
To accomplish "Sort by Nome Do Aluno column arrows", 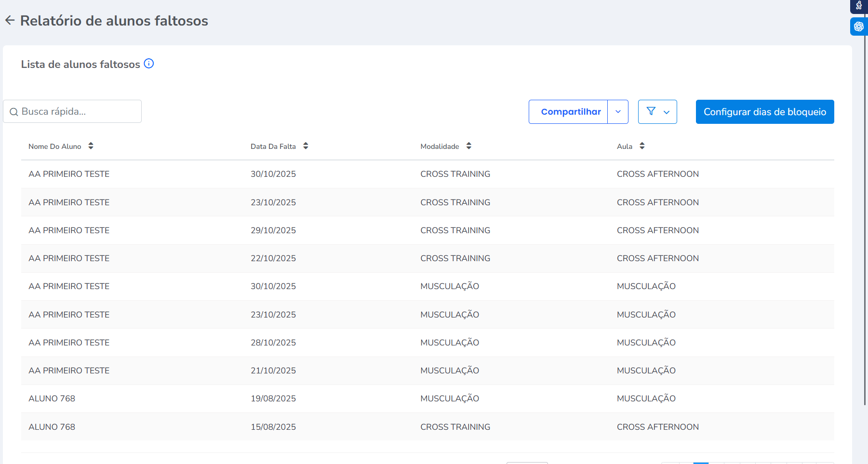I will pos(91,146).
